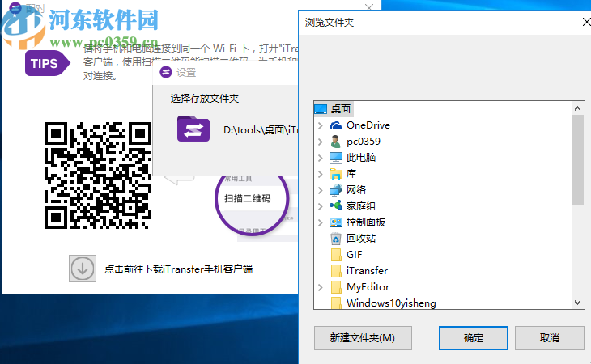The height and width of the screenshot is (364, 591).
Task: Click the purple TIPS badge
Action: click(47, 63)
